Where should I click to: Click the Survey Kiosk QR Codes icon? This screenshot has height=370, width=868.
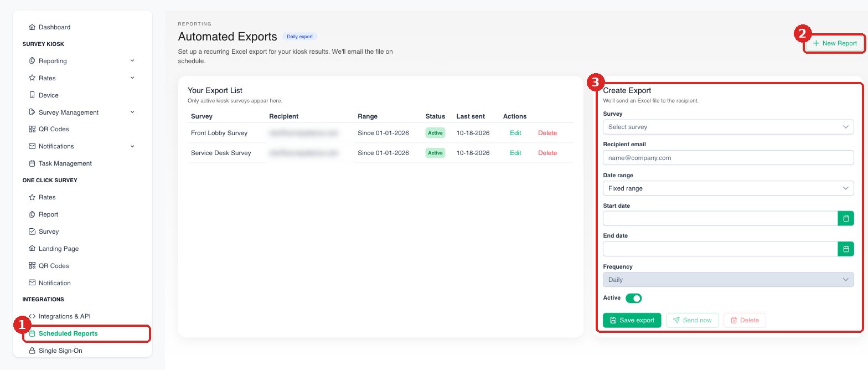[x=32, y=129]
